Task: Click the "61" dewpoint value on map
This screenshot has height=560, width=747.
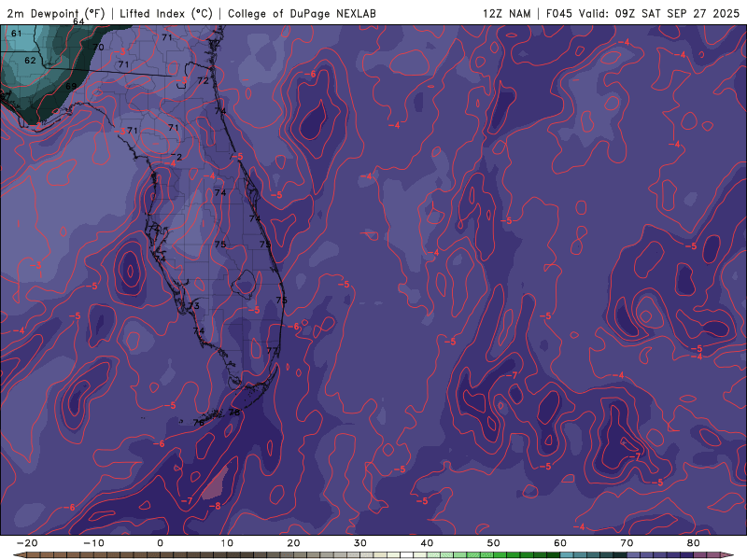Action: (16, 34)
